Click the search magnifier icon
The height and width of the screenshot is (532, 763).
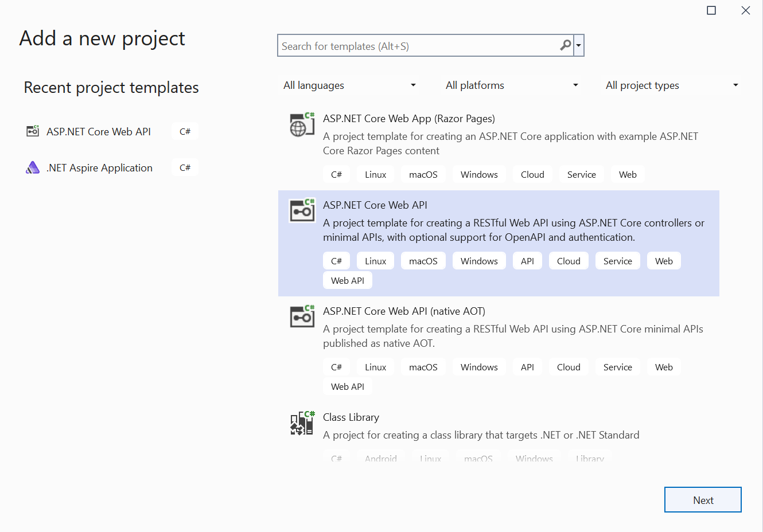(565, 45)
